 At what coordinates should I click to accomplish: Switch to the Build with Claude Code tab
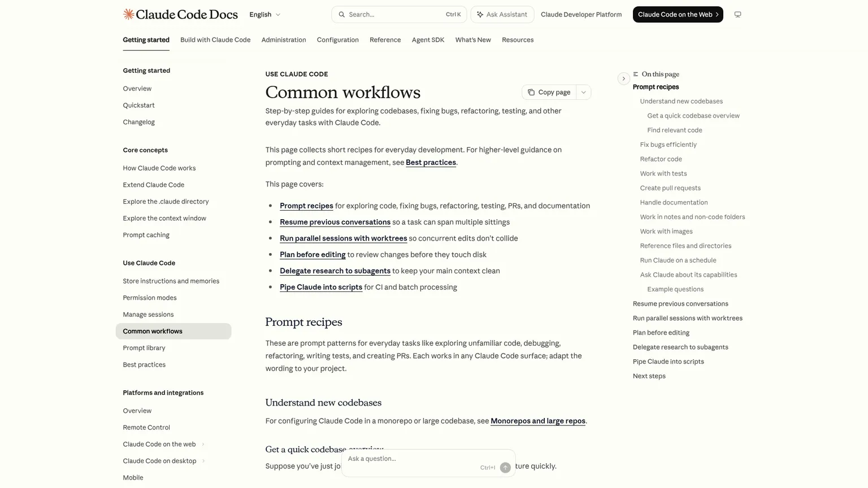215,40
